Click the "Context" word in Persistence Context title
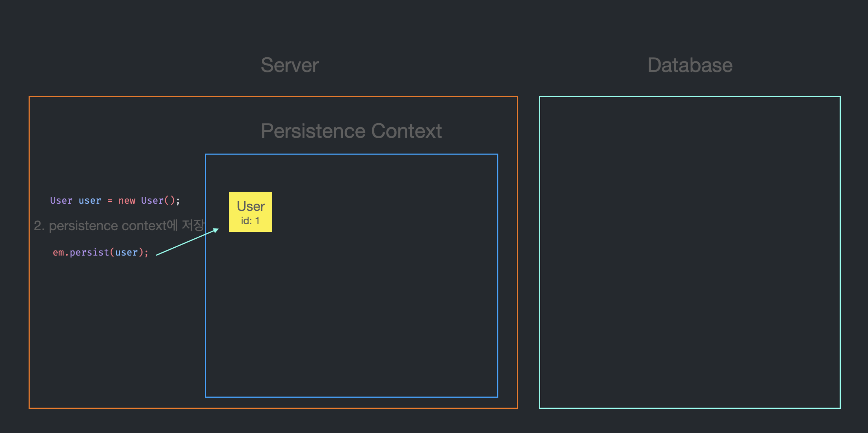 click(x=406, y=131)
